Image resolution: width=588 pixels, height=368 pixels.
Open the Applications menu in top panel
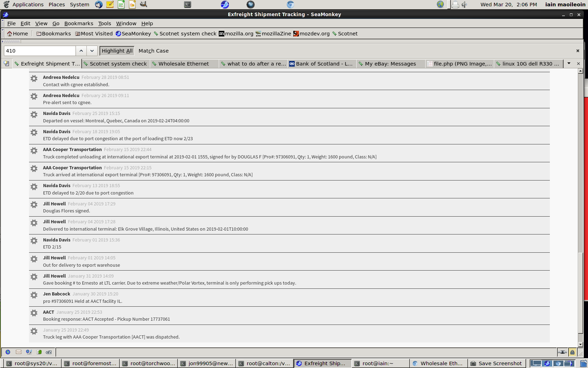click(x=28, y=5)
